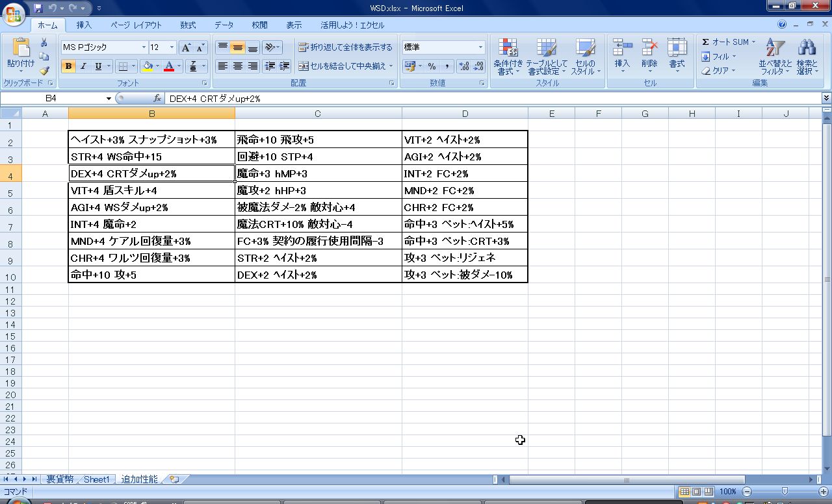Decrease font size with the small A button
Image resolution: width=832 pixels, height=504 pixels.
200,47
